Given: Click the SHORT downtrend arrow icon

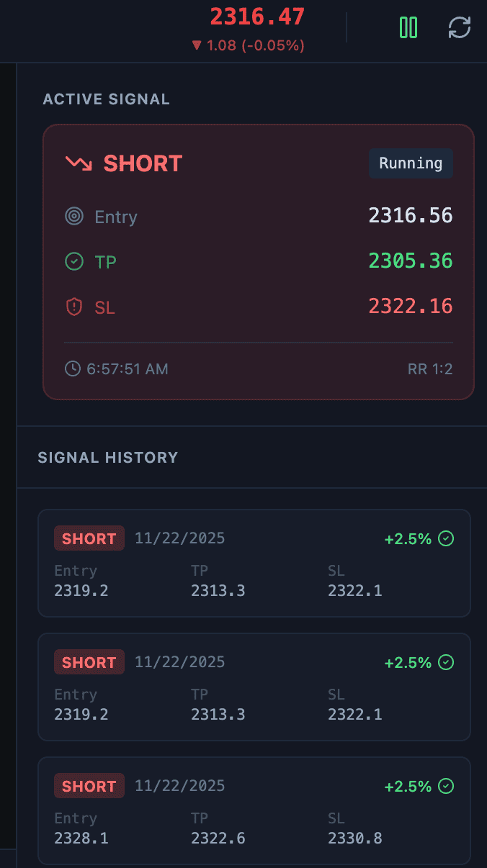Looking at the screenshot, I should pyautogui.click(x=79, y=163).
